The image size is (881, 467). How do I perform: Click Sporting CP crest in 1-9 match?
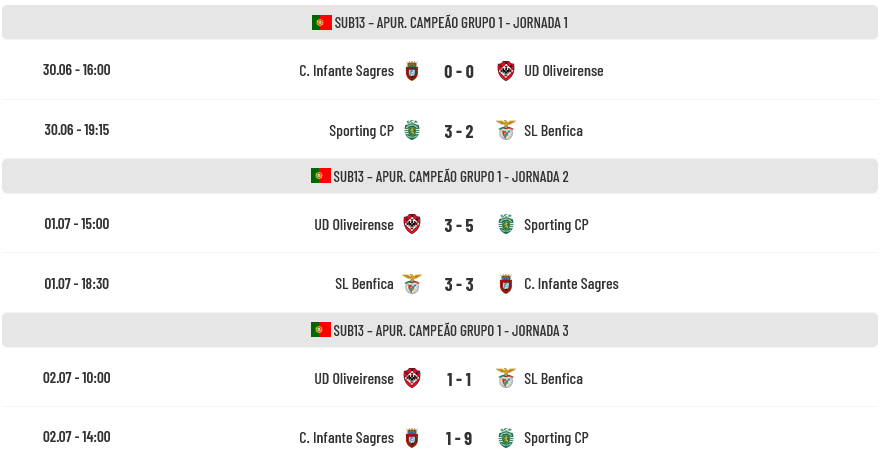click(x=506, y=438)
